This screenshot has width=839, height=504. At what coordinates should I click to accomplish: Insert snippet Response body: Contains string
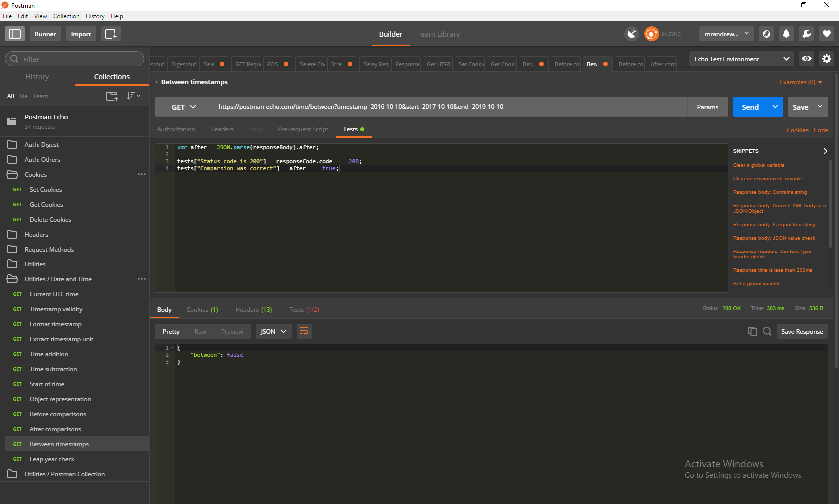[770, 192]
